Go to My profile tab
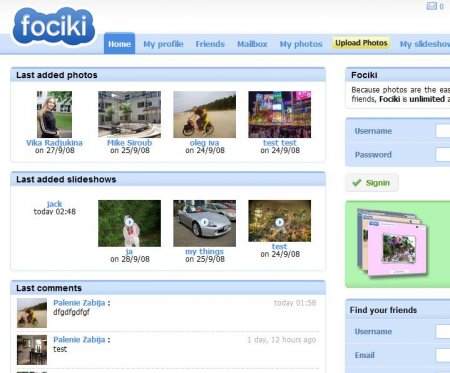This screenshot has width=450, height=373. tap(163, 44)
